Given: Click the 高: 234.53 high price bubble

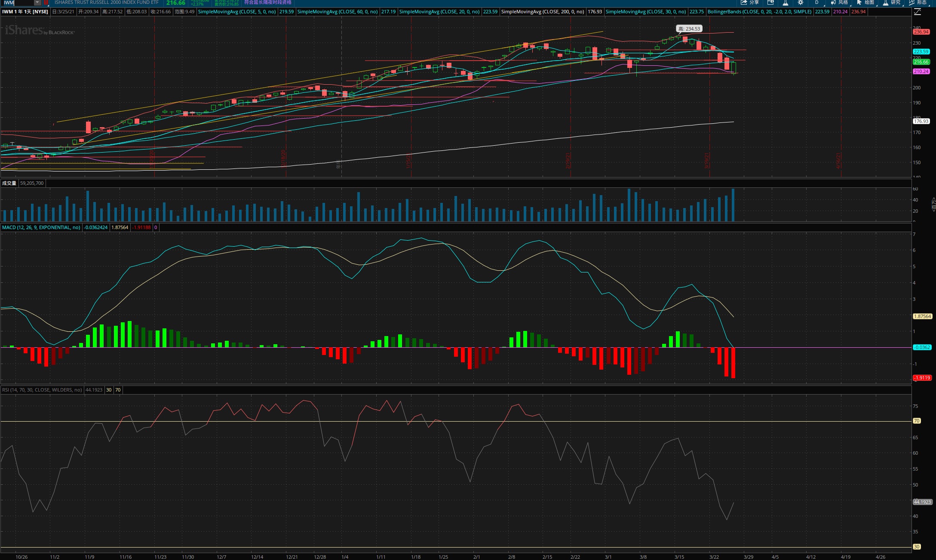Looking at the screenshot, I should point(689,29).
